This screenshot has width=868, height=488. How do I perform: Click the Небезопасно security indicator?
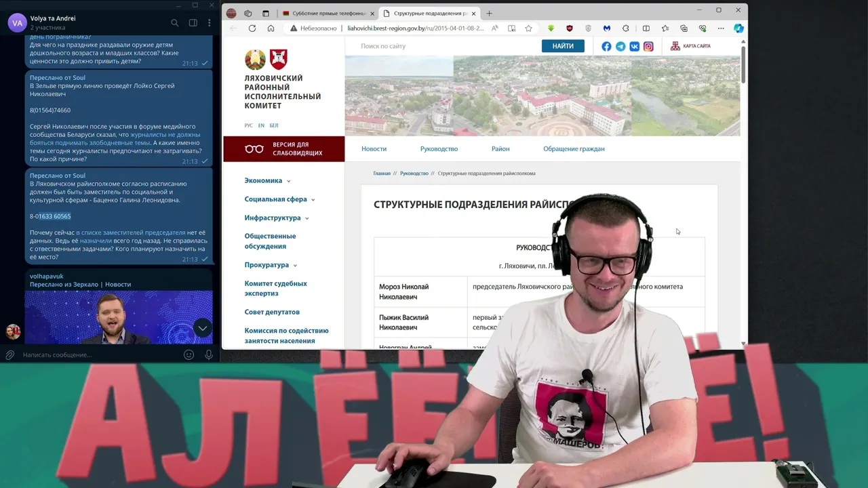click(x=313, y=28)
